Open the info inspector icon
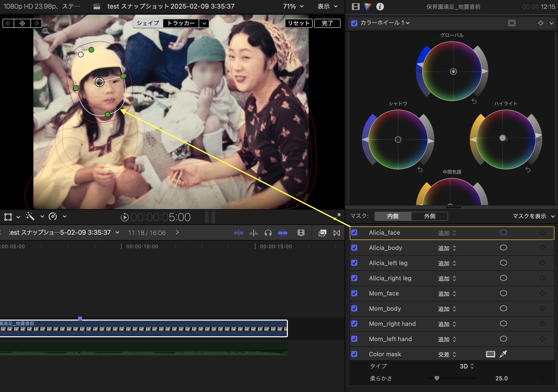This screenshot has width=558, height=392. [380, 7]
